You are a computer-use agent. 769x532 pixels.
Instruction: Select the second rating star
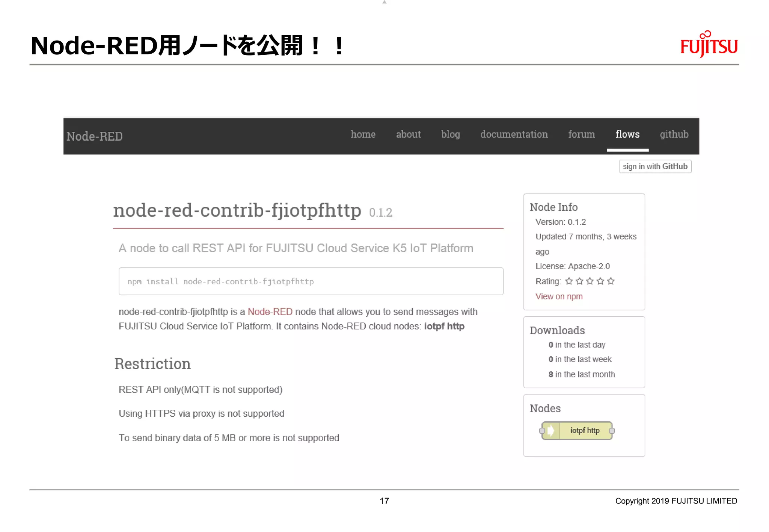click(x=579, y=281)
